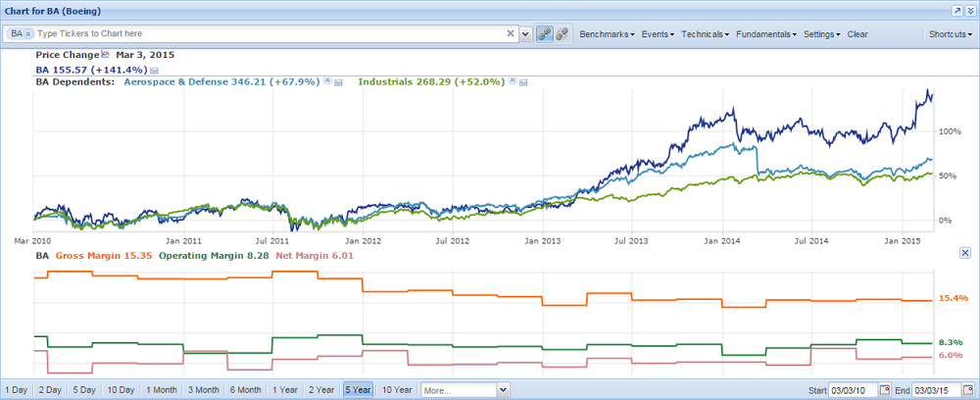Select the 3 Month range

point(203,390)
